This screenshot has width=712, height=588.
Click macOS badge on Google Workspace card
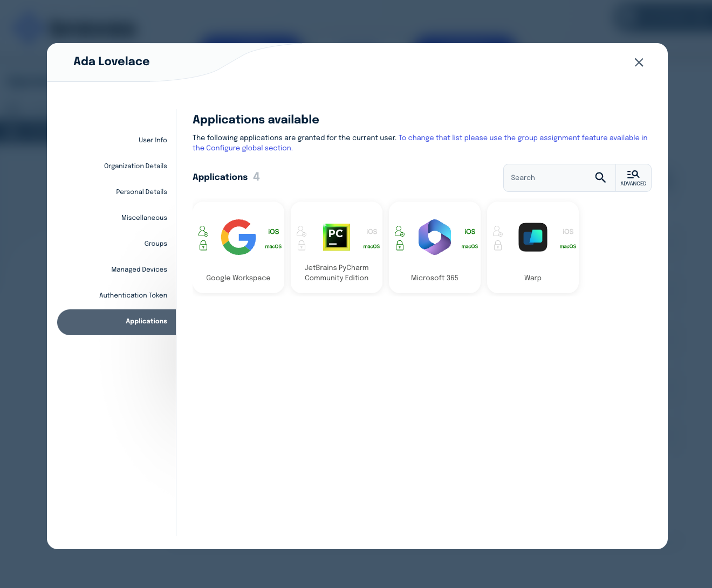click(x=273, y=246)
